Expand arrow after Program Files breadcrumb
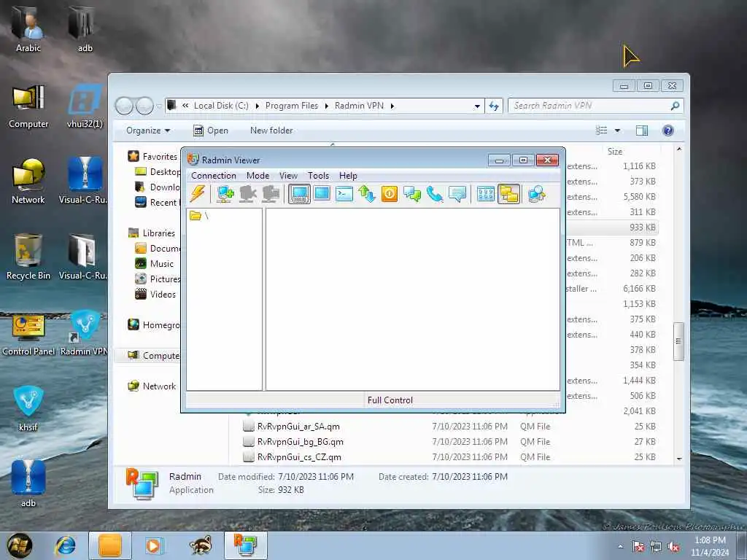The width and height of the screenshot is (747, 560). [327, 106]
